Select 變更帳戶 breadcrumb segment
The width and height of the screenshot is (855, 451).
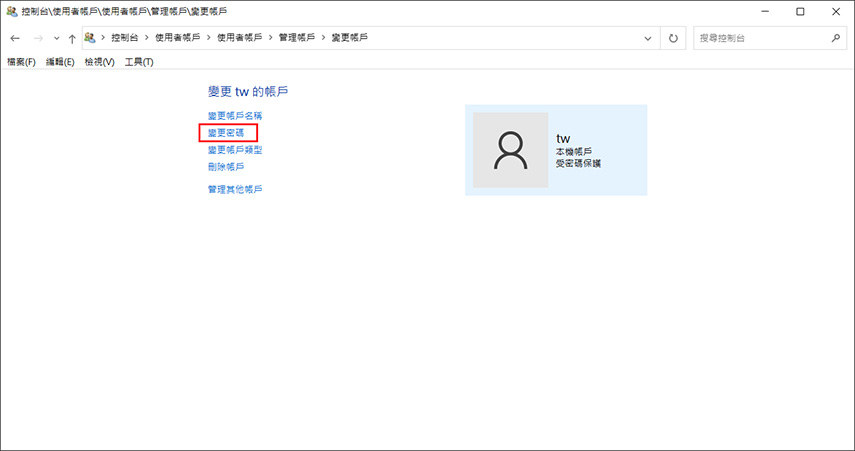350,38
